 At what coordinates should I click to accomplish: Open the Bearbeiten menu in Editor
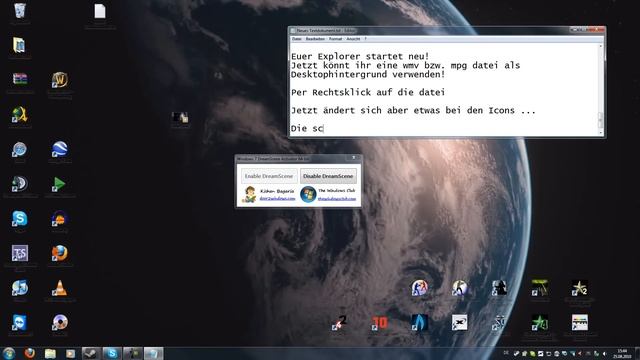pos(315,39)
